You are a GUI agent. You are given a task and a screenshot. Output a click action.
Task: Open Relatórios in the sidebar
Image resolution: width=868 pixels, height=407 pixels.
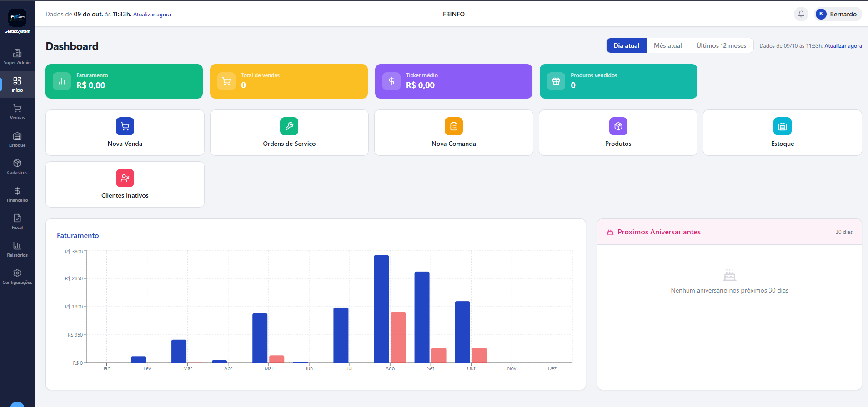coord(17,249)
